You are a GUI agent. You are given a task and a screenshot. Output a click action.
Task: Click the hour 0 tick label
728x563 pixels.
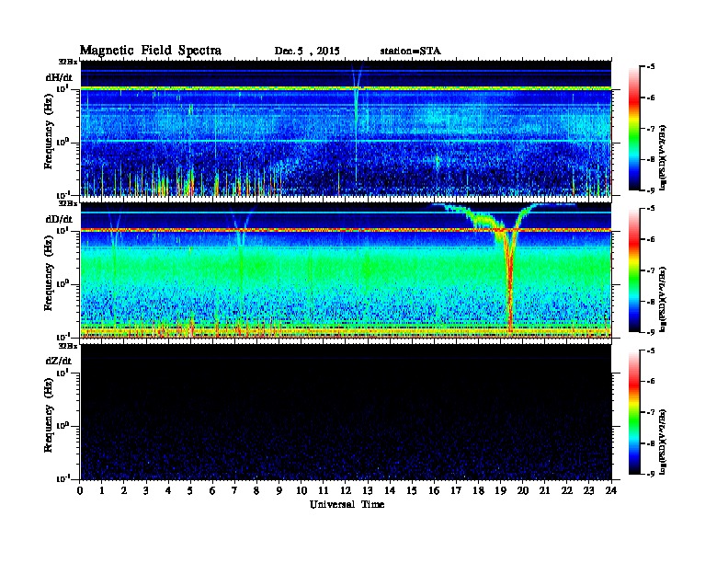pyautogui.click(x=80, y=491)
